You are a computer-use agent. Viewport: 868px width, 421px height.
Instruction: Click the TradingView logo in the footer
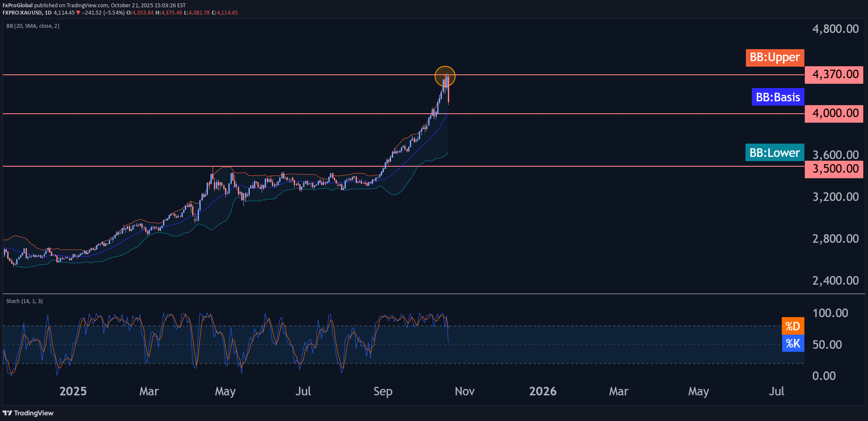point(28,413)
